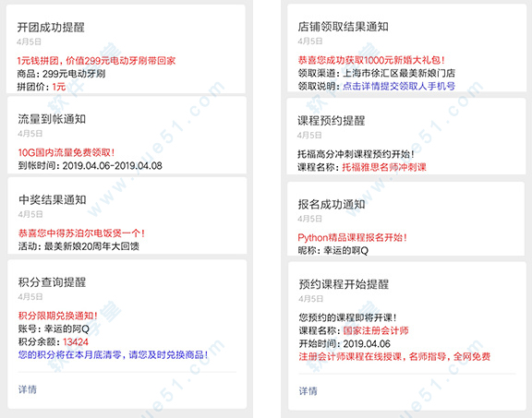Open the 店铺领取结果通知 card title

coord(343,27)
